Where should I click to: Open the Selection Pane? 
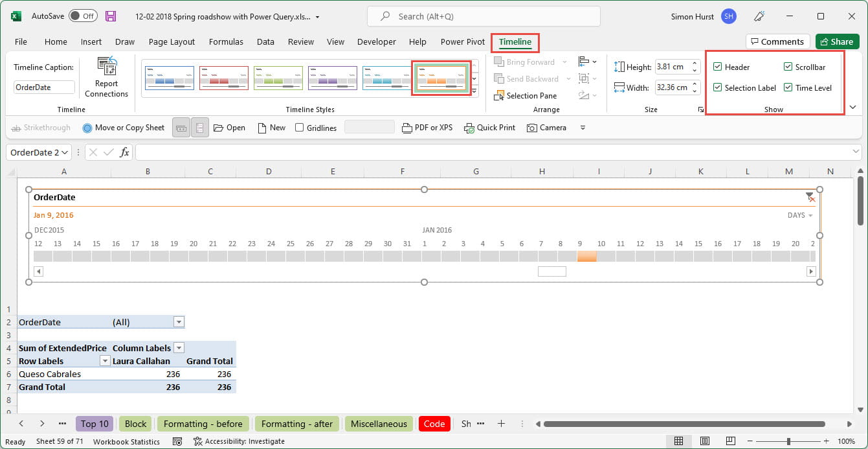(525, 95)
